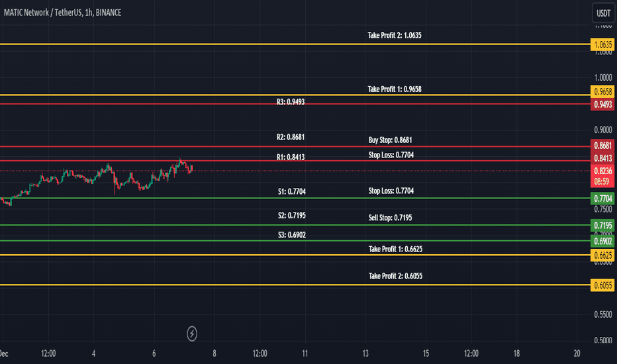Screen dimensions: 617x364
Task: Click the Take Profit 2: 0.6055 annotation
Action: [x=395, y=276]
